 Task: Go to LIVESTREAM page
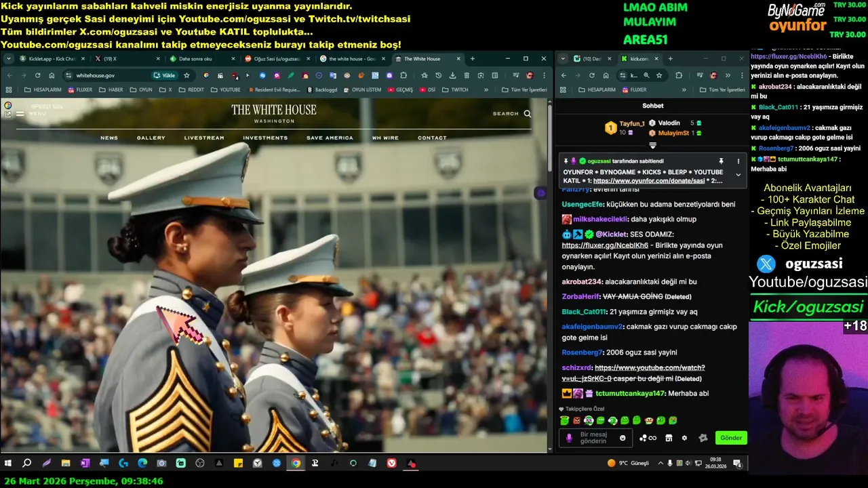(x=204, y=138)
